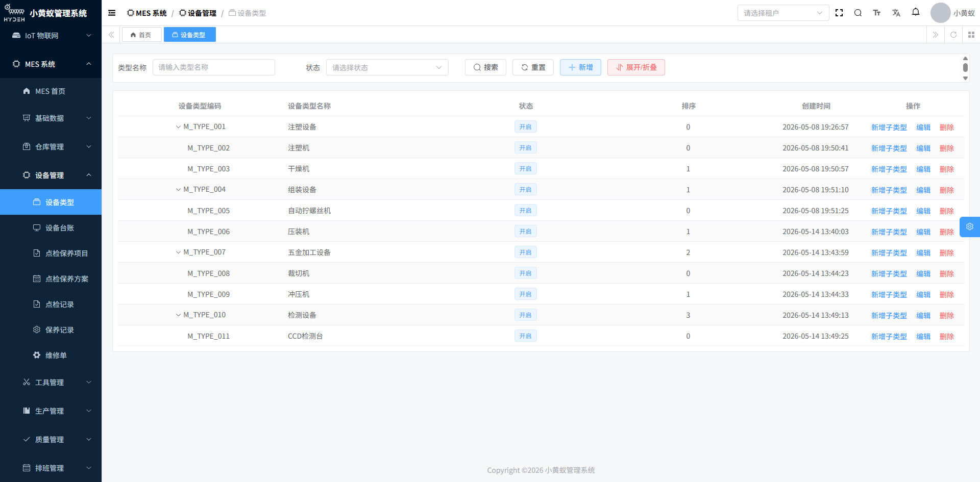980x482 pixels.
Task: Expand the 生产管理 menu
Action: point(51,411)
